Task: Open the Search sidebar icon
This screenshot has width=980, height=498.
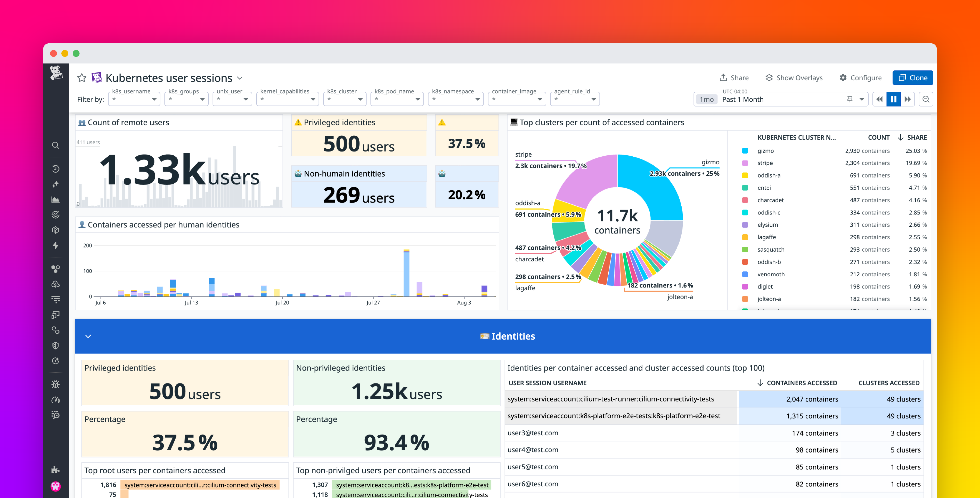Action: tap(55, 146)
